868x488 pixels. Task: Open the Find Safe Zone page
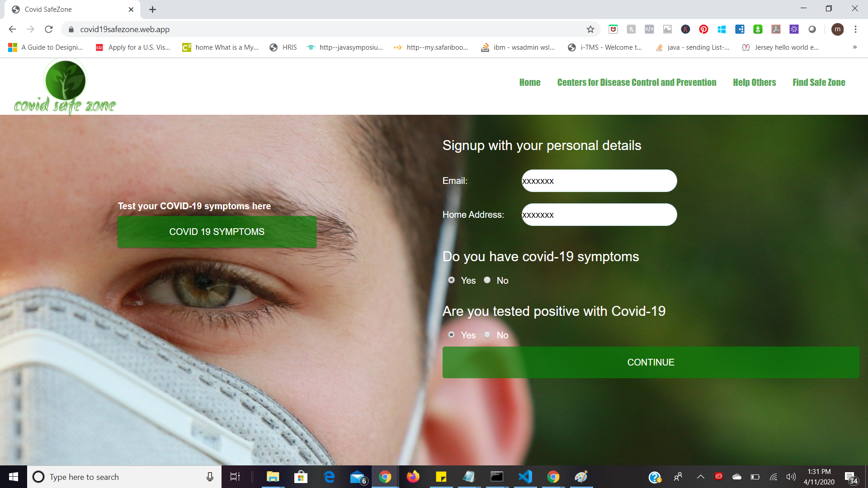click(819, 82)
